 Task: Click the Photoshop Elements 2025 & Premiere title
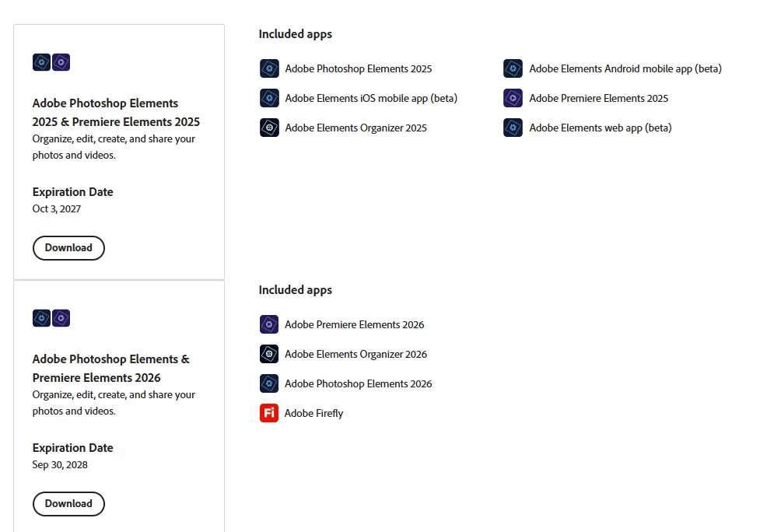(x=116, y=113)
